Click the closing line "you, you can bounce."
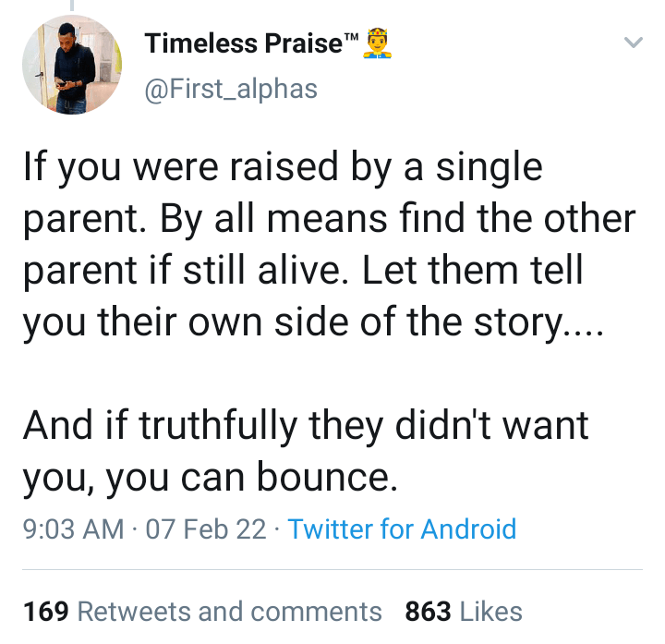665x644 pixels. pos(210,477)
